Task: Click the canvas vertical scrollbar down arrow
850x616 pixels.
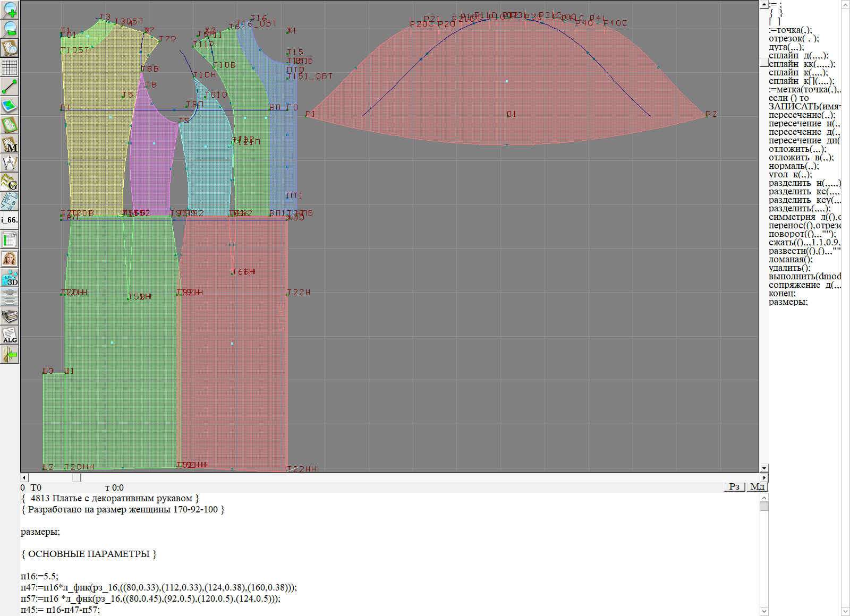Action: (x=764, y=468)
